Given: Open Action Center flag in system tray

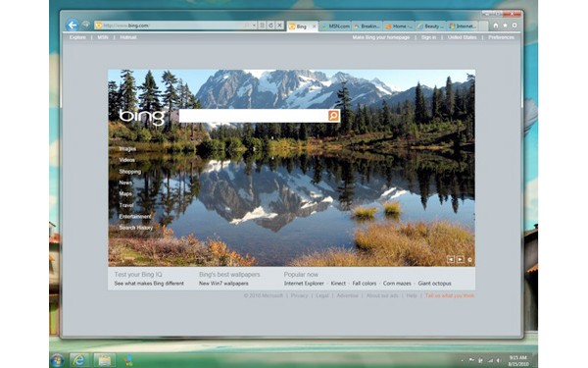Looking at the screenshot, I should [x=471, y=360].
